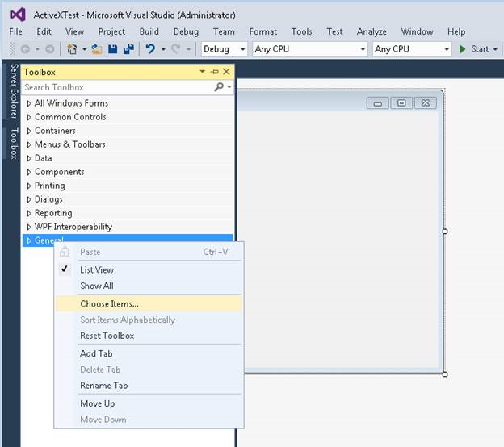Click the Undo arrow icon
Screen dimensions: 504x447
[x=149, y=49]
